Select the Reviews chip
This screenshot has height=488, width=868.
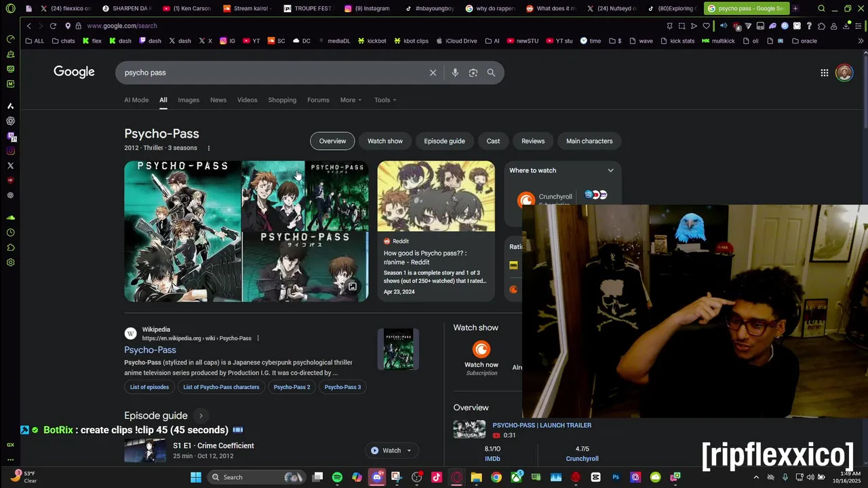(533, 141)
